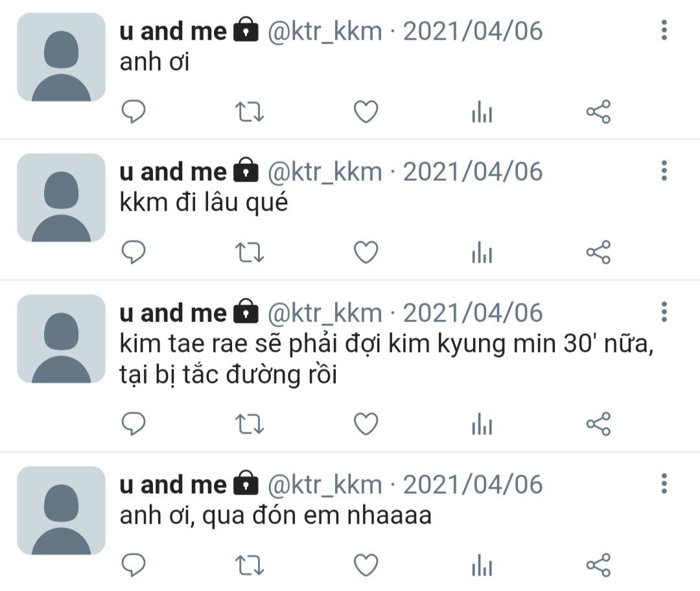Open "u and me" name in last tweet
Image resolution: width=700 pixels, height=591 pixels.
coord(173,485)
